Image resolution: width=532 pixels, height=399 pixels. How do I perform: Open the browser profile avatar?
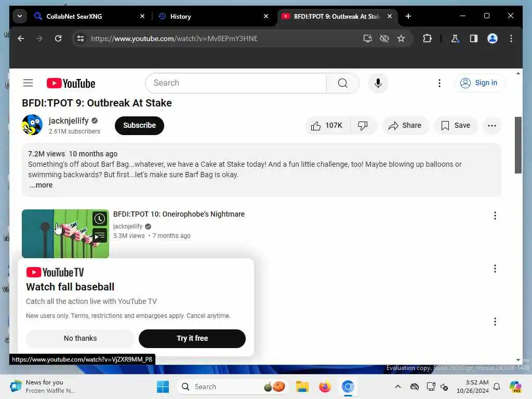point(493,38)
